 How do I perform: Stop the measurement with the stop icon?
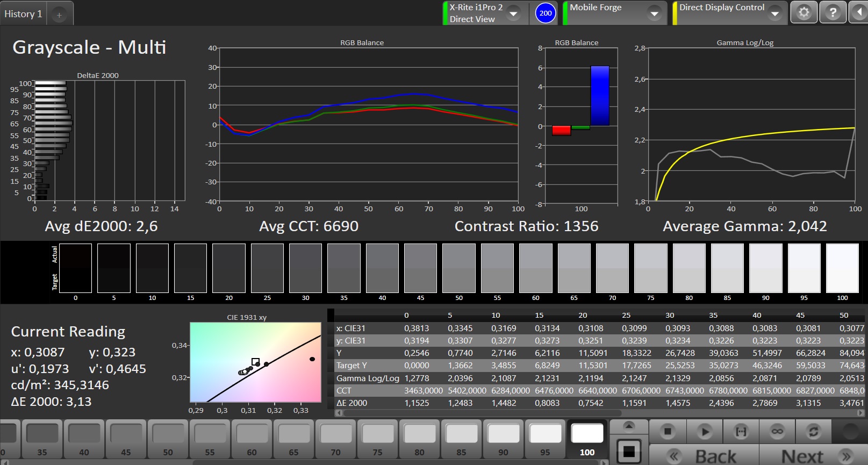(x=668, y=431)
